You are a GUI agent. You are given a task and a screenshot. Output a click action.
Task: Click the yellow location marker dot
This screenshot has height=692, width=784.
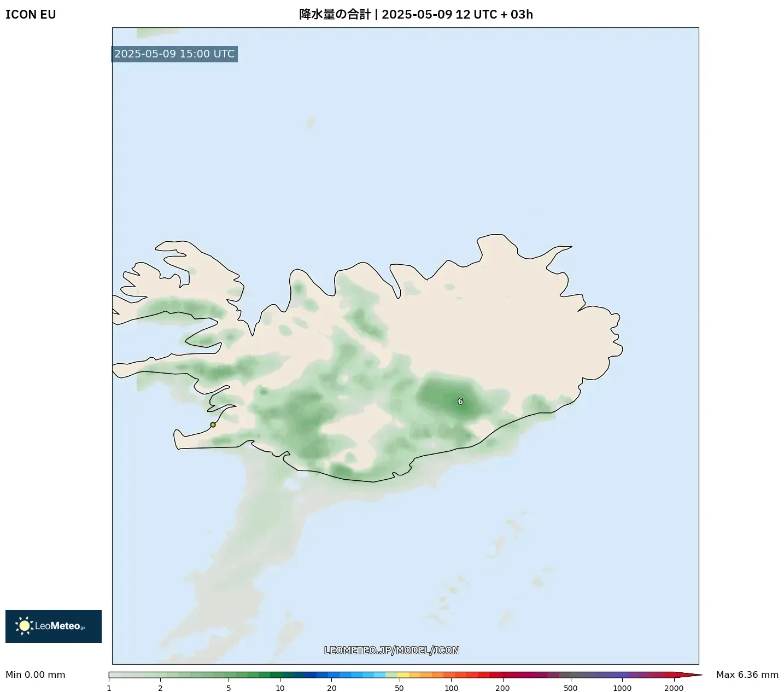click(213, 424)
